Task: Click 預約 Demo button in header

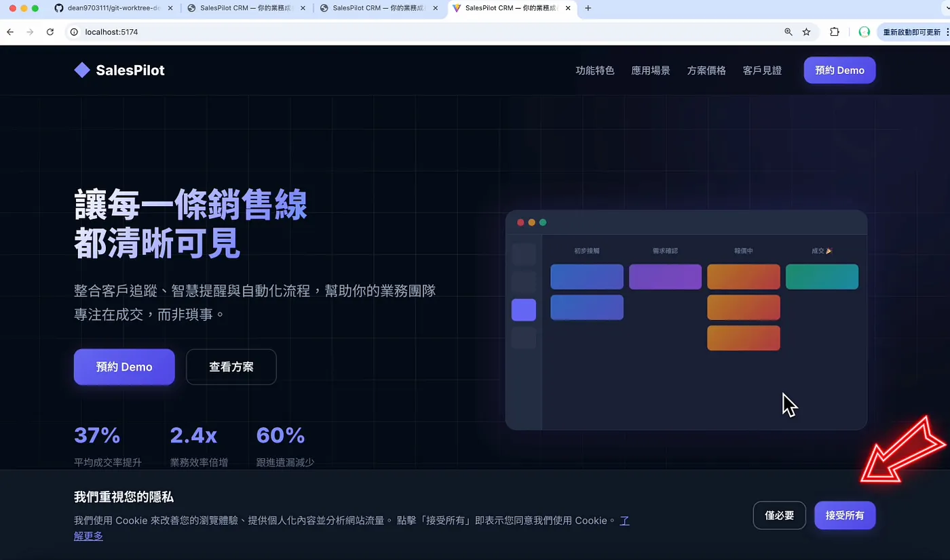Action: tap(839, 71)
